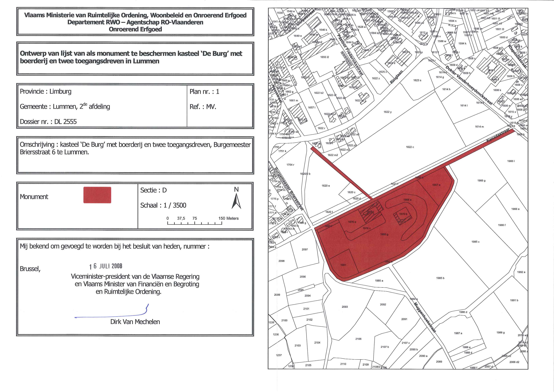Click the Onroerend Erfgoed header line
Viewport: 554px width, 392px height.
point(135,29)
